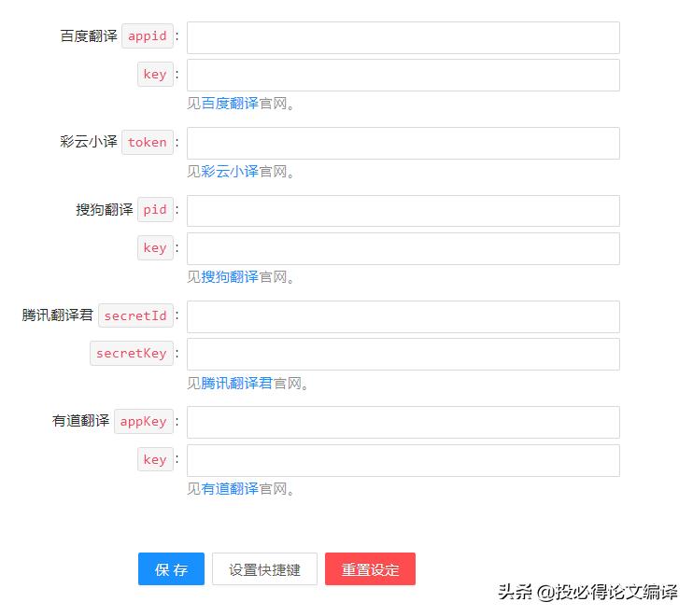Click the 'appKey' code label

143,421
